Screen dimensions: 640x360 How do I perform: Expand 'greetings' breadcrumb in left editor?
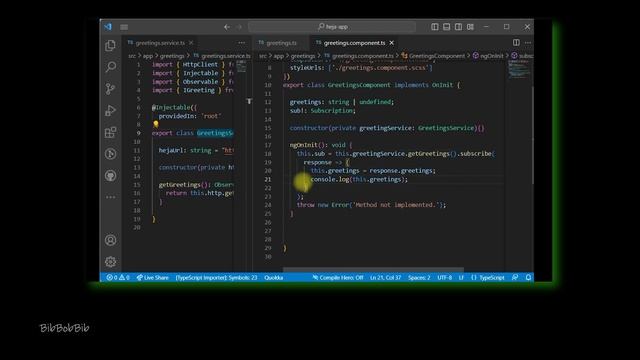[x=172, y=56]
